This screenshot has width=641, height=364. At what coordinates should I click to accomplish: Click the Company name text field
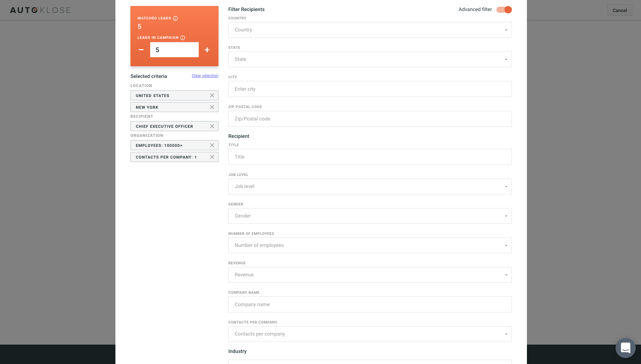370,304
